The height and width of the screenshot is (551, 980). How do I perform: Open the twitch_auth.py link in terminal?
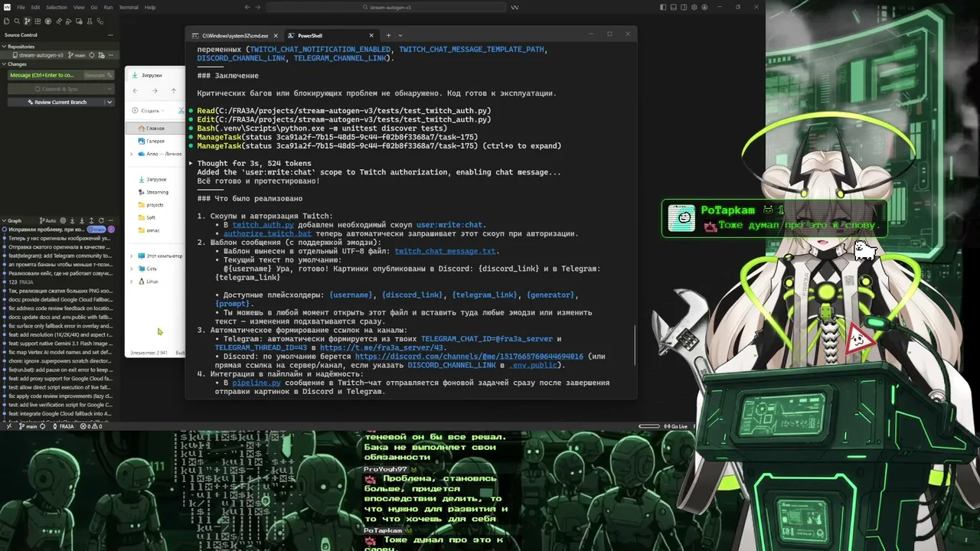pyautogui.click(x=263, y=225)
